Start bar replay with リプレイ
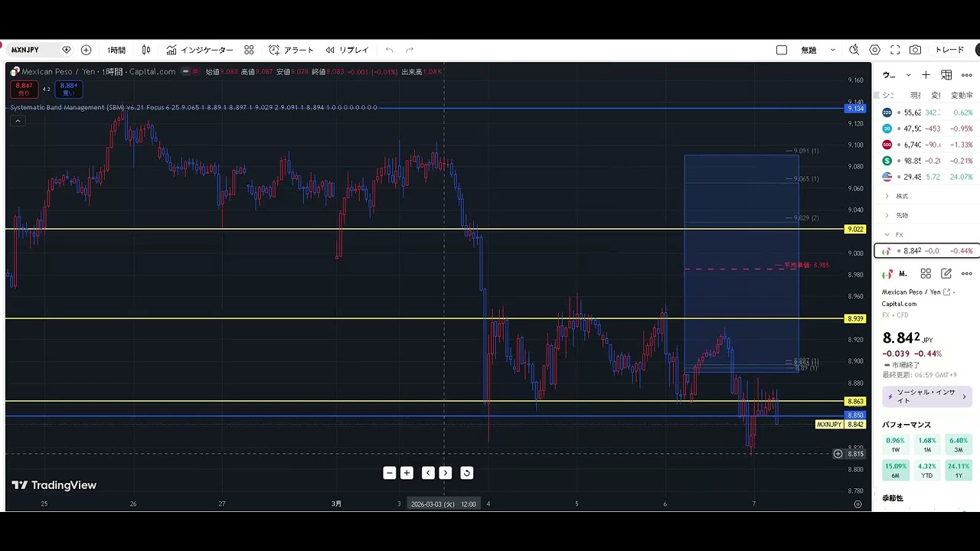980x551 pixels. [x=347, y=50]
